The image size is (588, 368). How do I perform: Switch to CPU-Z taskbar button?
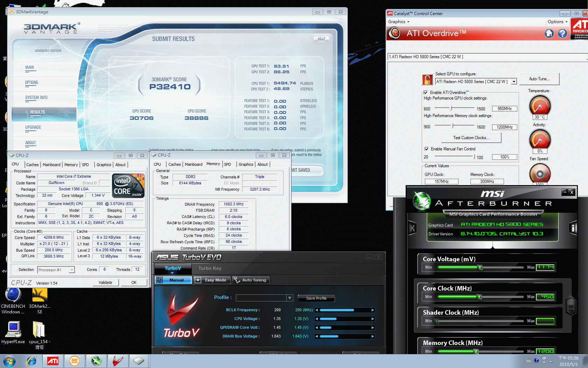pyautogui.click(x=139, y=361)
